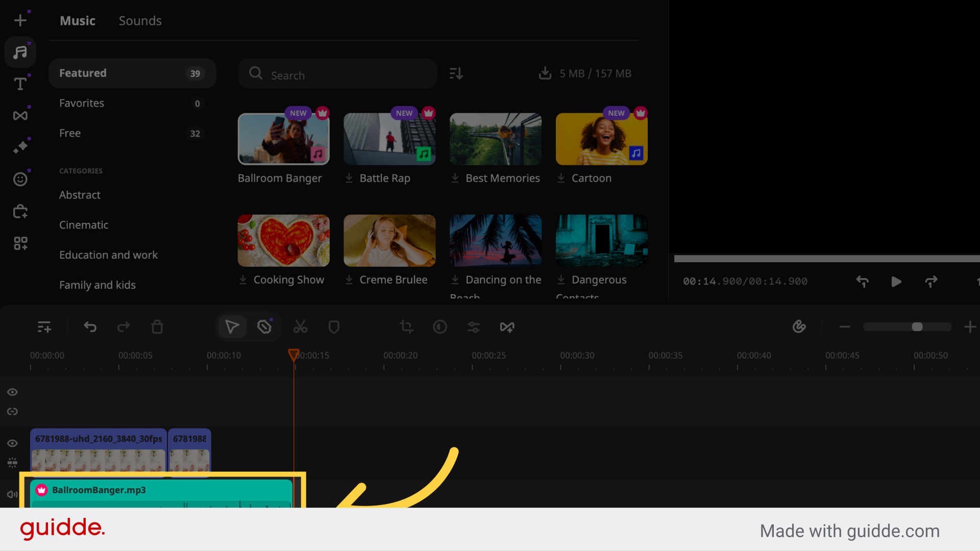Download the Battle Rap track
Viewport: 980px width, 551px height.
(x=349, y=178)
